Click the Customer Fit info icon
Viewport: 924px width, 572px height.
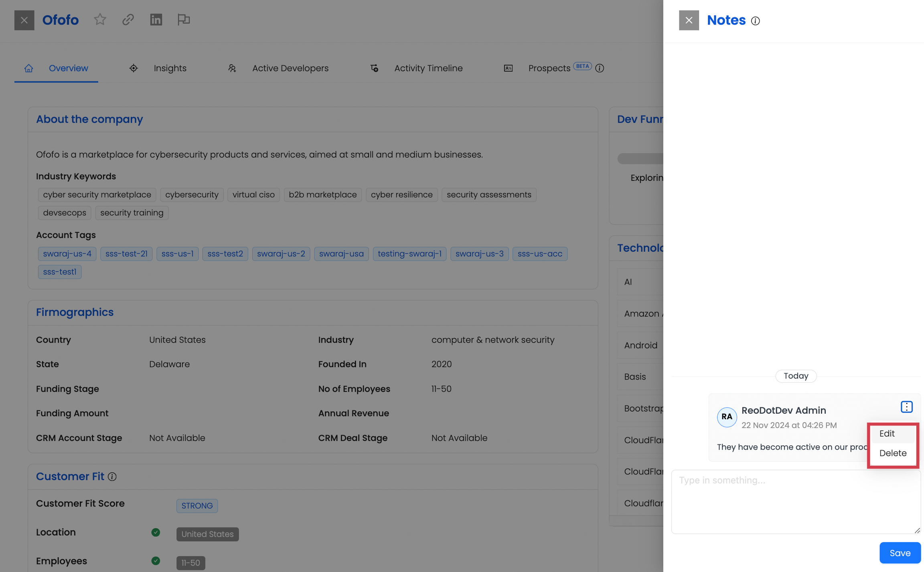112,477
